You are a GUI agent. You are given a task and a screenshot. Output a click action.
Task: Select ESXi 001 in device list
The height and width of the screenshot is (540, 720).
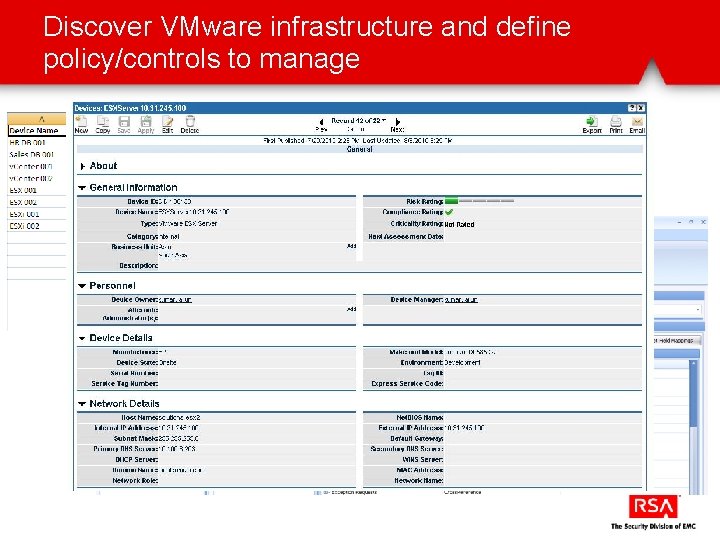click(24, 214)
